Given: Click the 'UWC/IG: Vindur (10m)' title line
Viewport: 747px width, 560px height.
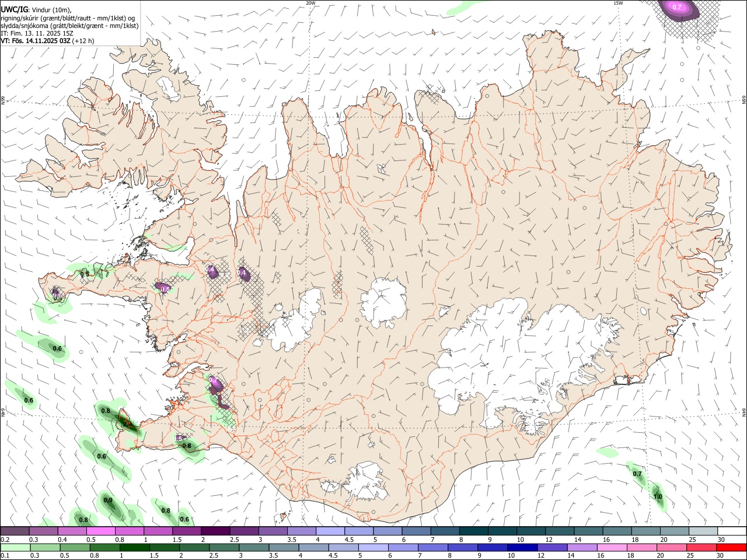Looking at the screenshot, I should pyautogui.click(x=36, y=9).
